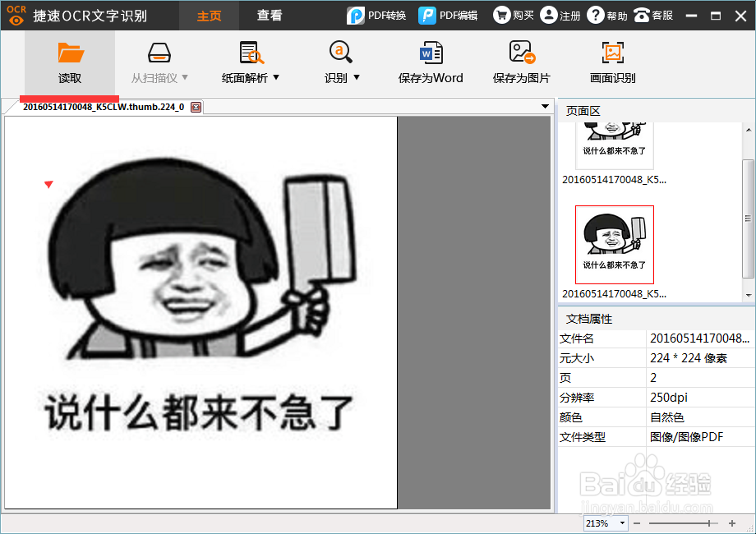The height and width of the screenshot is (534, 756).
Task: Click the page number value 2
Action: [x=652, y=377]
